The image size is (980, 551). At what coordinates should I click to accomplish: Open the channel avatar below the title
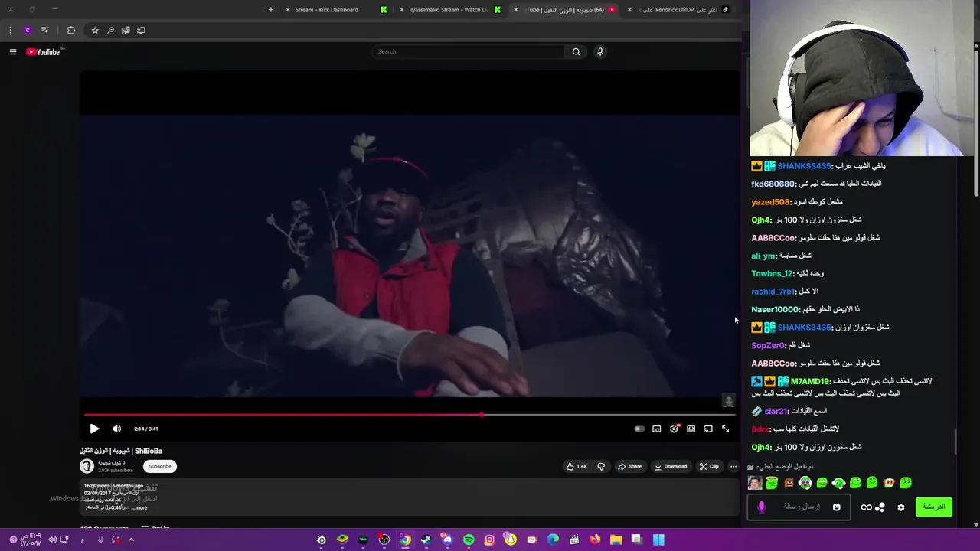[87, 466]
